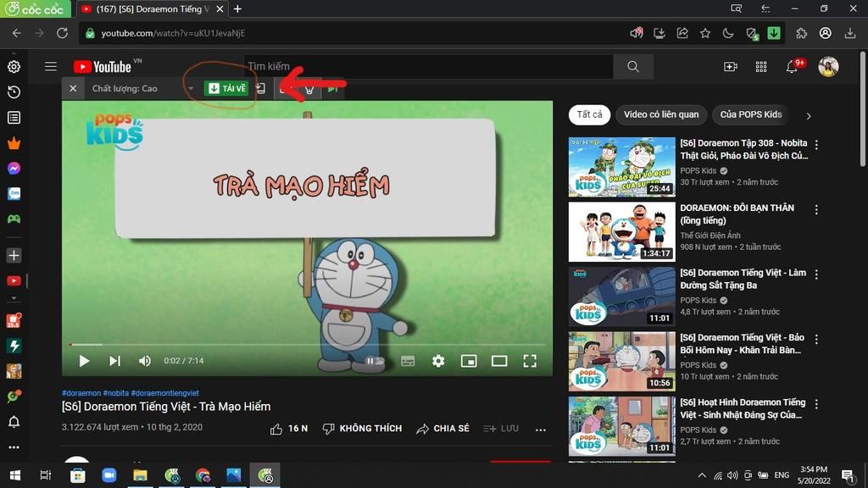868x488 pixels.
Task: Open Messenger from the sidebar
Action: point(14,169)
